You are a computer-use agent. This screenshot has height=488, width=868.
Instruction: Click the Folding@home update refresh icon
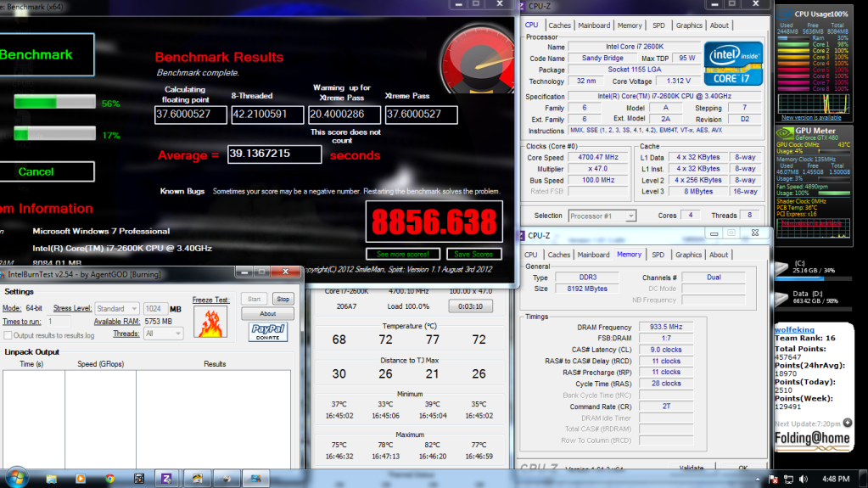coord(848,423)
